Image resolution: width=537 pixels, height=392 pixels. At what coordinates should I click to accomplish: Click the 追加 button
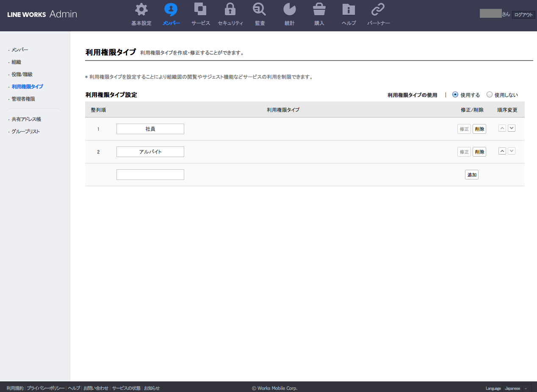pyautogui.click(x=472, y=175)
